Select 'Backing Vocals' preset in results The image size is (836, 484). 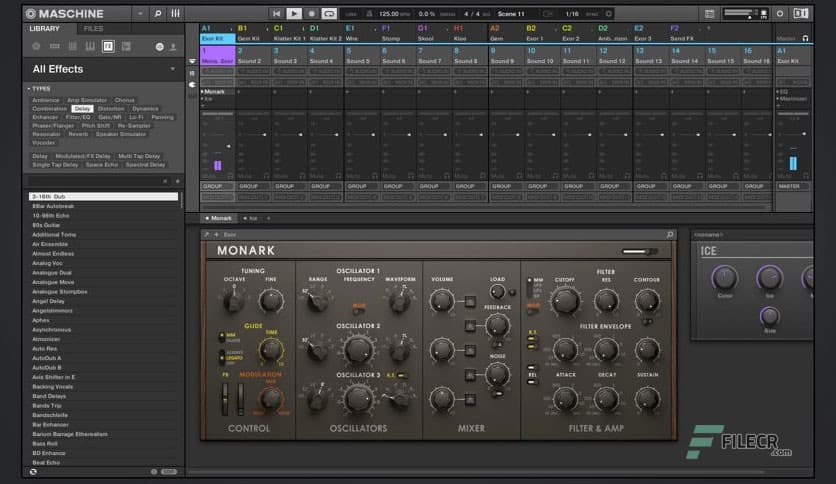[103, 386]
